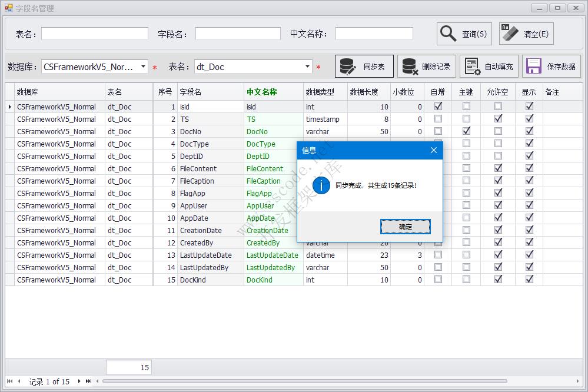Jump to the last record in navigator

[88, 381]
